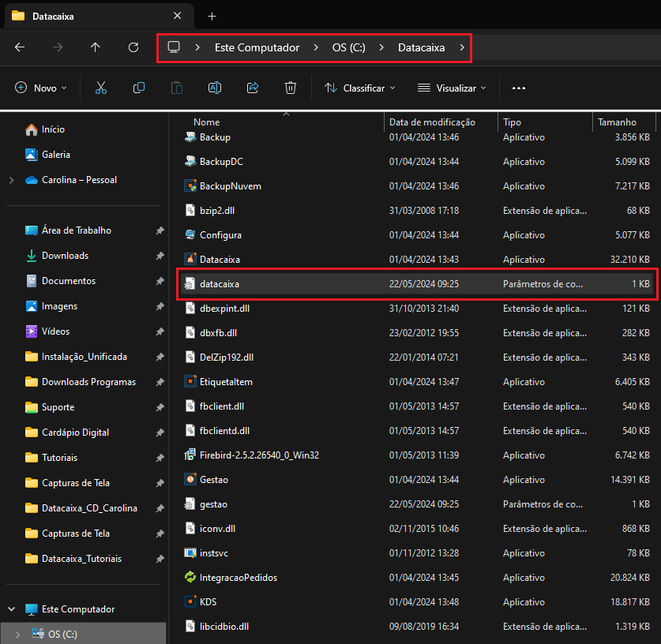The height and width of the screenshot is (644, 661).
Task: Sort files by Data de modificação column
Action: tap(432, 122)
